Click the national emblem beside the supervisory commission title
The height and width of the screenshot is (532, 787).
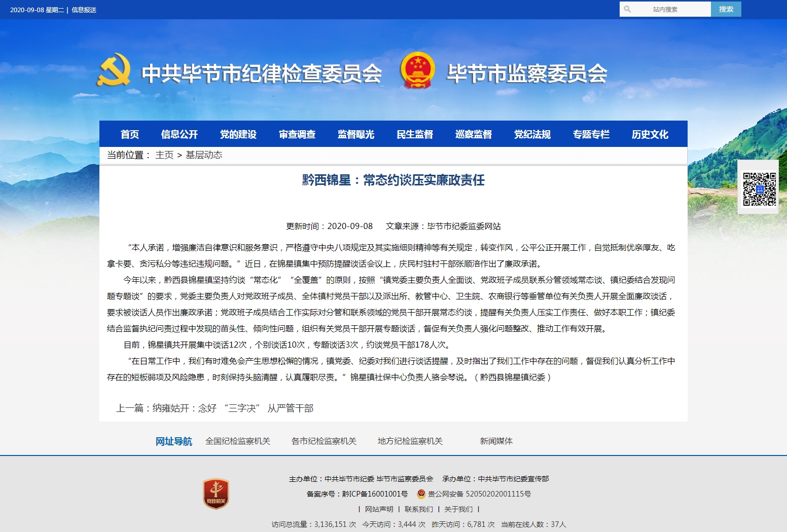point(417,70)
